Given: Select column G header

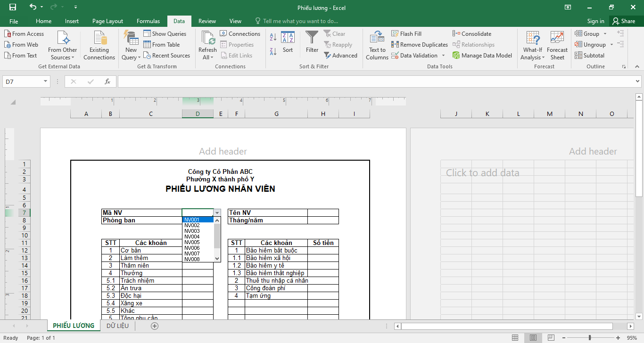Looking at the screenshot, I should [276, 114].
